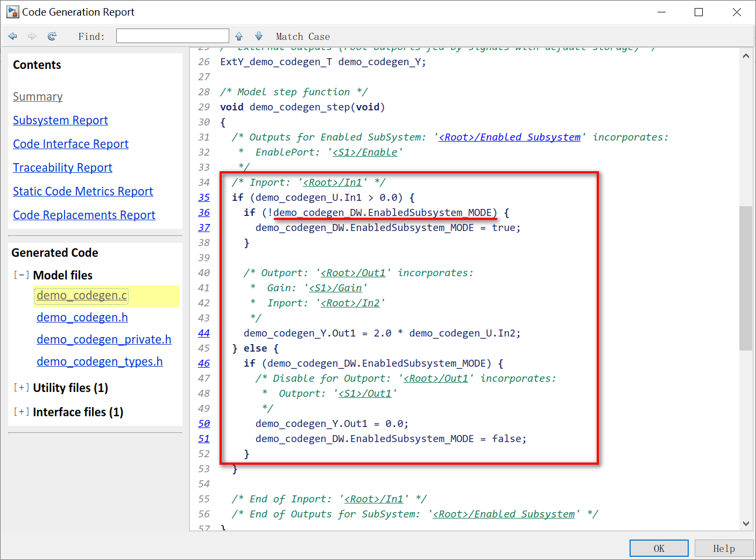Minimize the Code Generation Report window

click(x=662, y=12)
